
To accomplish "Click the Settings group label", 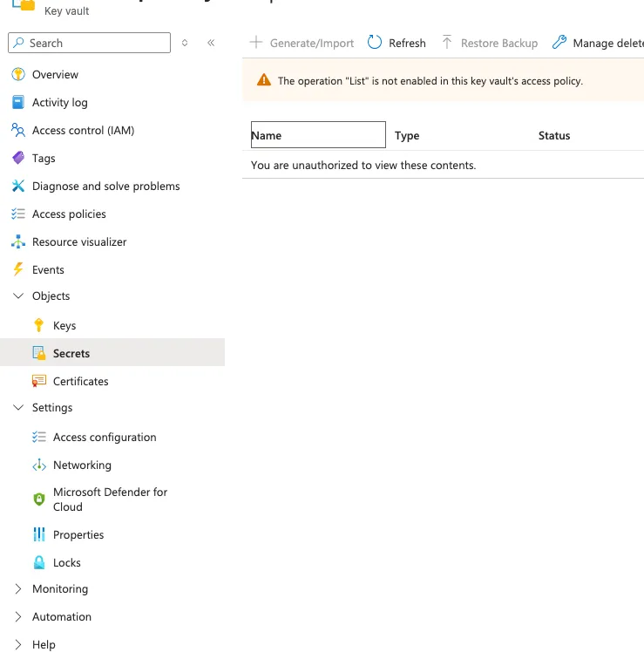I will [x=52, y=408].
